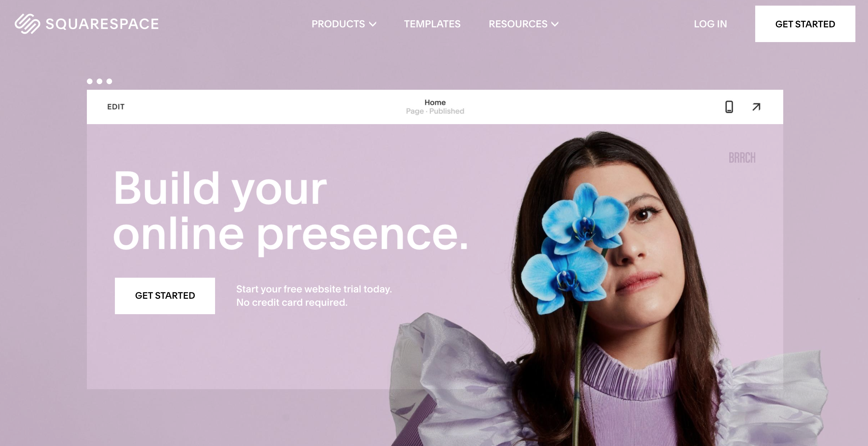Viewport: 868px width, 446px height.
Task: Click the Log In link
Action: click(x=710, y=24)
